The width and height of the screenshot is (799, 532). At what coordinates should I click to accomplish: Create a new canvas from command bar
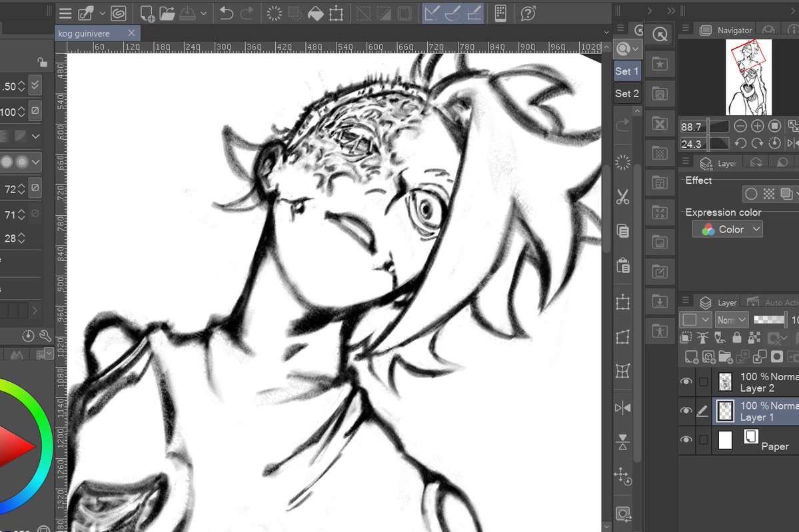coord(147,14)
